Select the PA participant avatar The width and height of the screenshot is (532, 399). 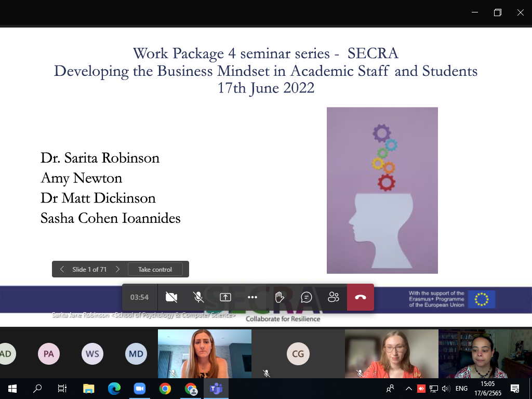pos(48,354)
